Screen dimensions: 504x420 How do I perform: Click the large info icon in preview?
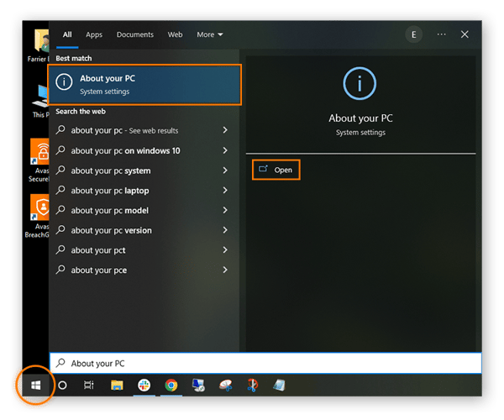pos(360,83)
